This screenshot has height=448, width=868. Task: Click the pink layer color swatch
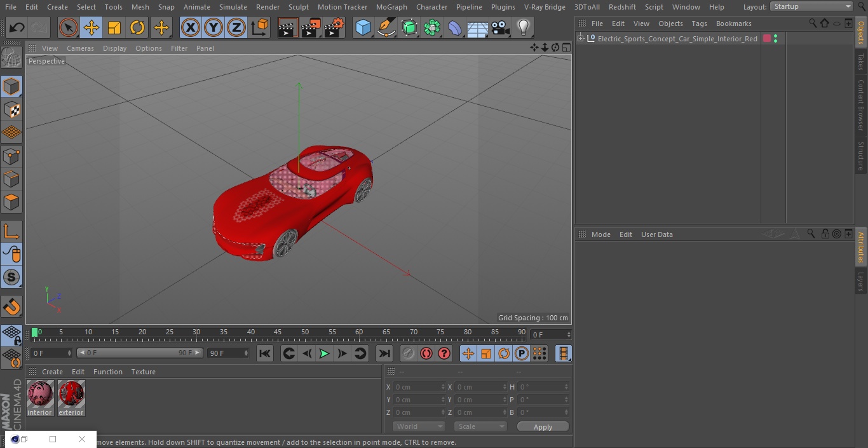767,39
